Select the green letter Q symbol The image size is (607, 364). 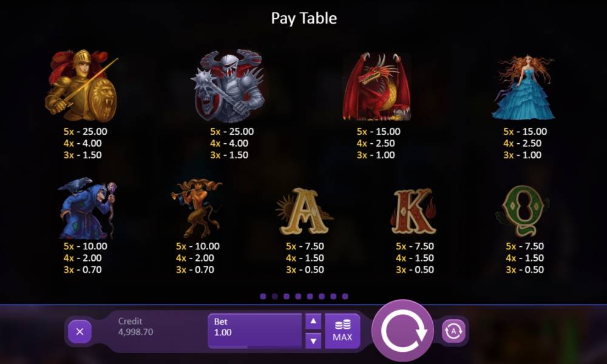click(x=523, y=211)
